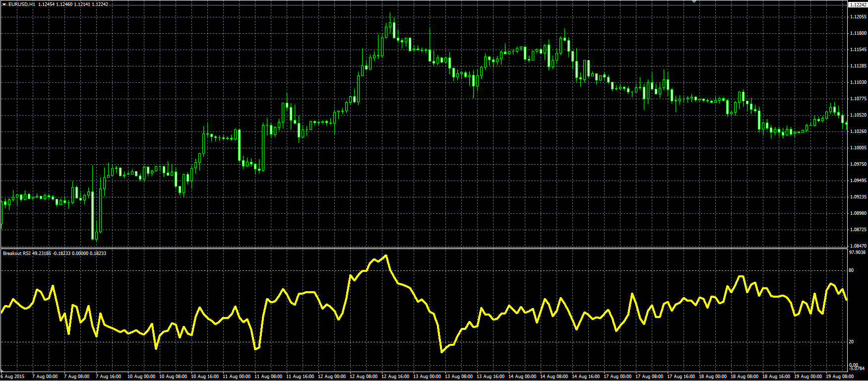Click time axis label 13 Aug 00:00
Image resolution: width=868 pixels, height=381 pixels.
427,377
